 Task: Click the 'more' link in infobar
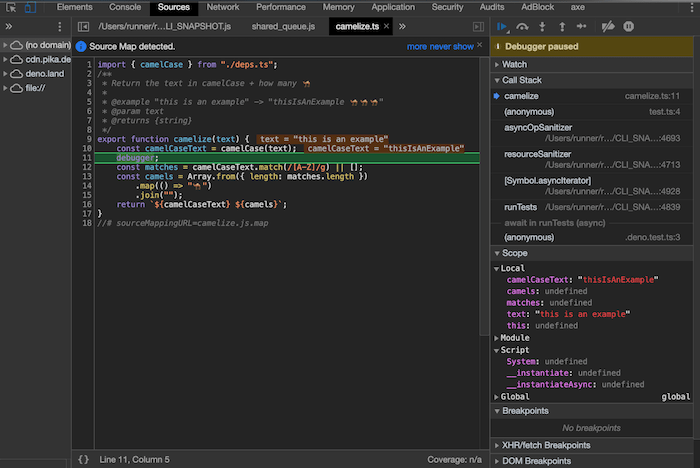(417, 46)
